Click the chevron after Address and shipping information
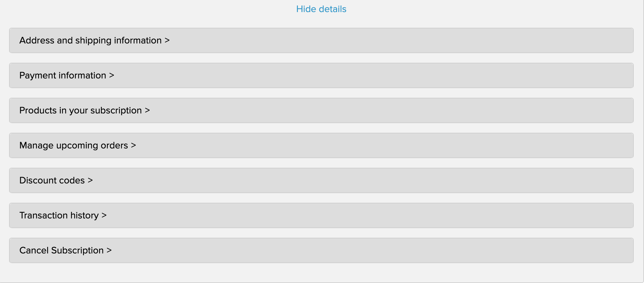The width and height of the screenshot is (644, 283). tap(167, 40)
